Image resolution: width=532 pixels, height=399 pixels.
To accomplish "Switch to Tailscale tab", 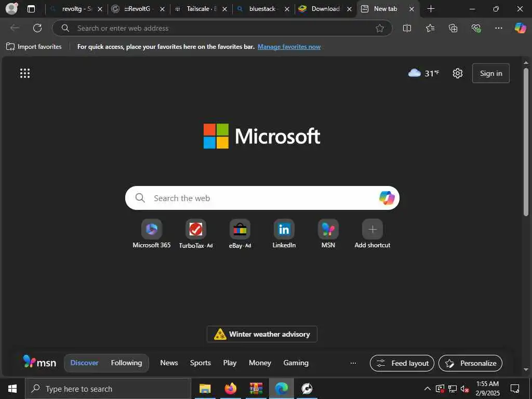I will pos(202,9).
